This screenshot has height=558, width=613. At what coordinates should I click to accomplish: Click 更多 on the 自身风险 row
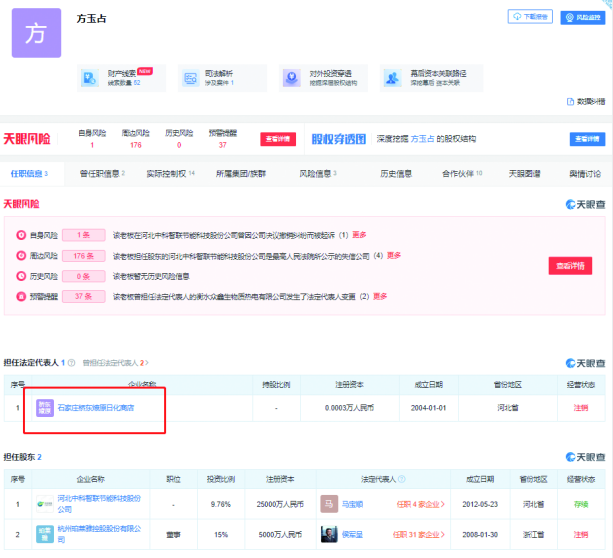359,235
